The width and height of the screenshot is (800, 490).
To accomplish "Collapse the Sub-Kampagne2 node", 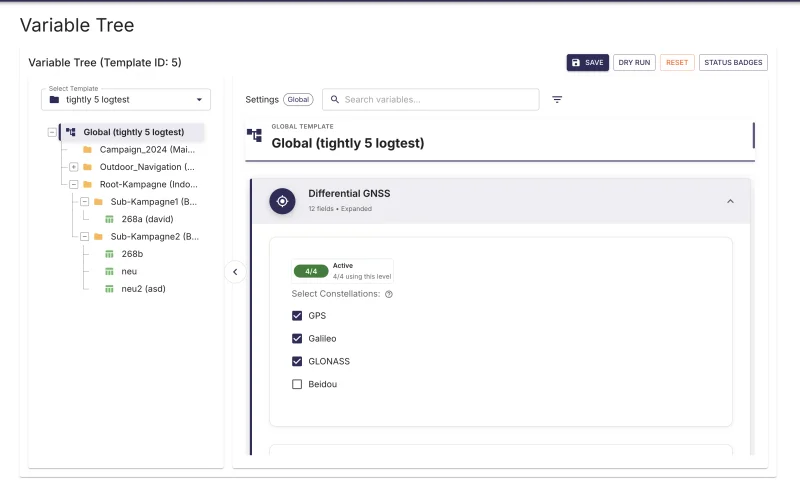I will click(x=85, y=236).
